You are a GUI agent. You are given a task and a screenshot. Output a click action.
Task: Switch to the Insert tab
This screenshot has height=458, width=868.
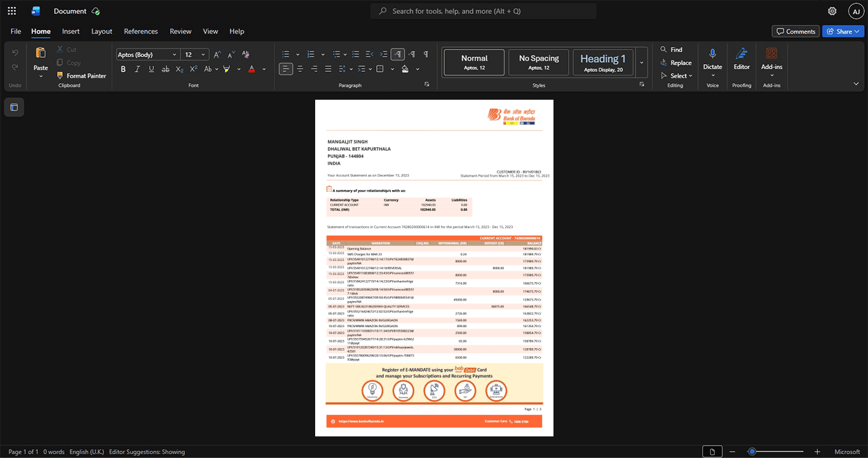[71, 31]
